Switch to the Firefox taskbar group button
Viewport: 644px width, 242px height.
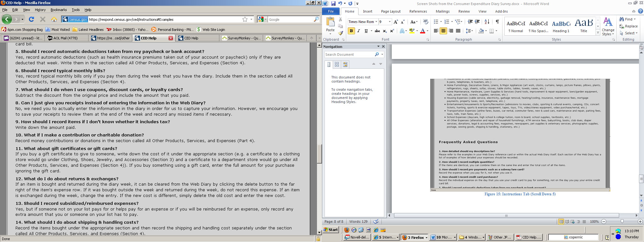coord(415,237)
